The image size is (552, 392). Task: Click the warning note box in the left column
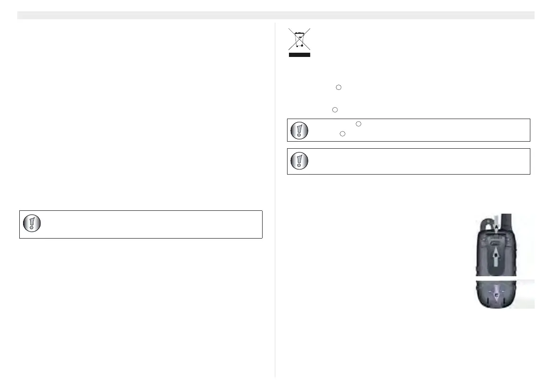(x=141, y=224)
